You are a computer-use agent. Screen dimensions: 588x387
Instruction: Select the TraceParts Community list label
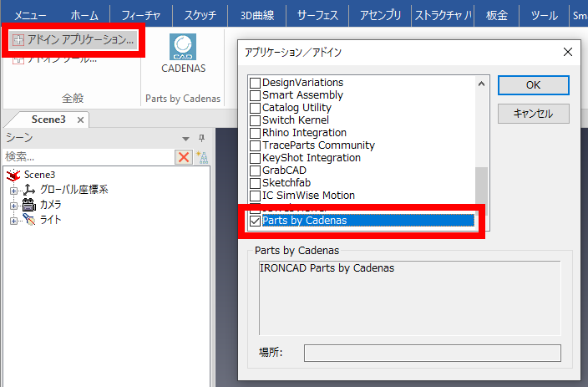pyautogui.click(x=318, y=145)
